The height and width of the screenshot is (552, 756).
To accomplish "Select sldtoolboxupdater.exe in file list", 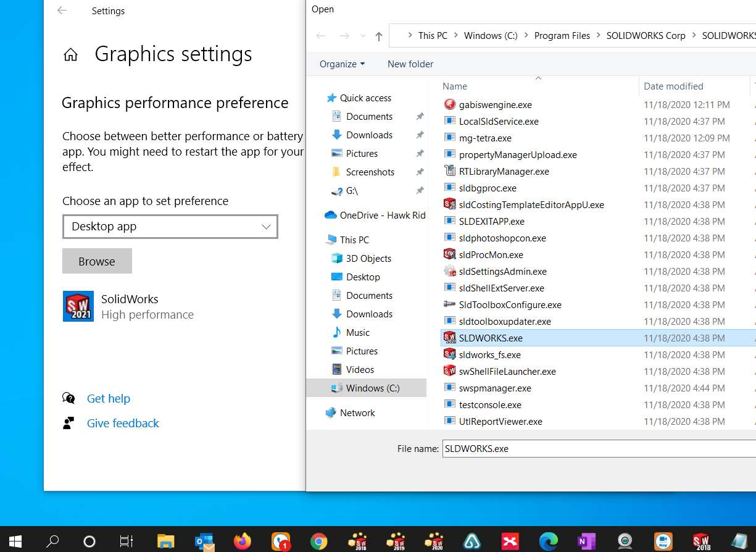I will tap(505, 322).
